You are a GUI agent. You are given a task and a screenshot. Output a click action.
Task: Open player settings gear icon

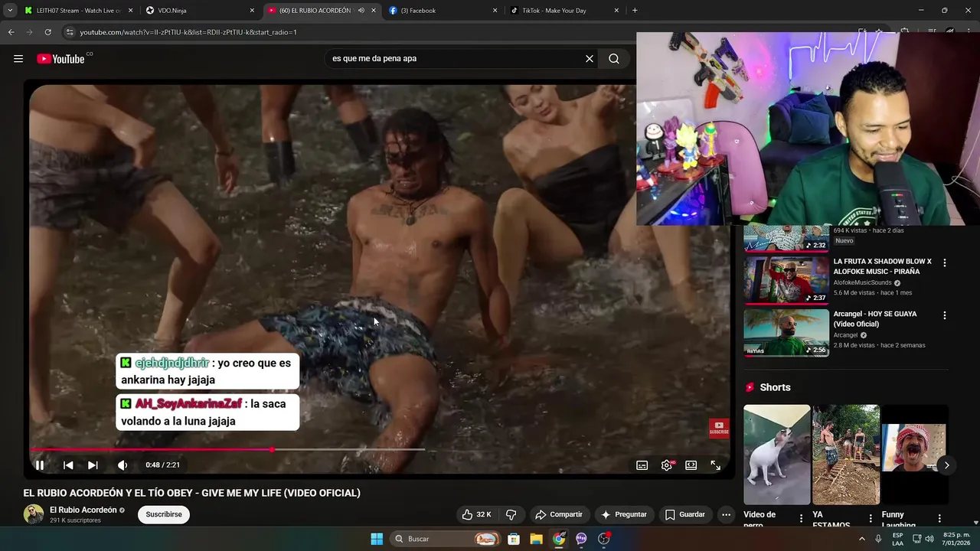tap(667, 465)
